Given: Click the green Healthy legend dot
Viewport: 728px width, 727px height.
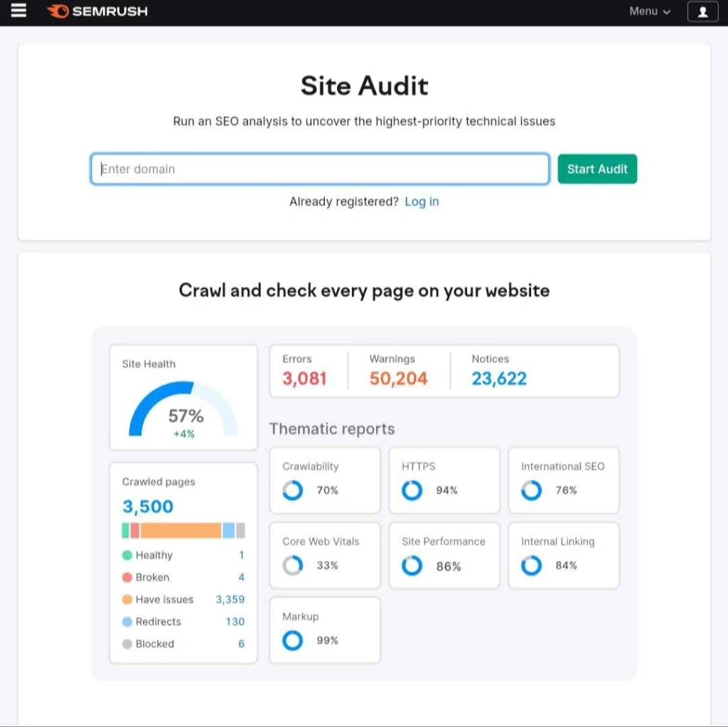Looking at the screenshot, I should pos(127,555).
